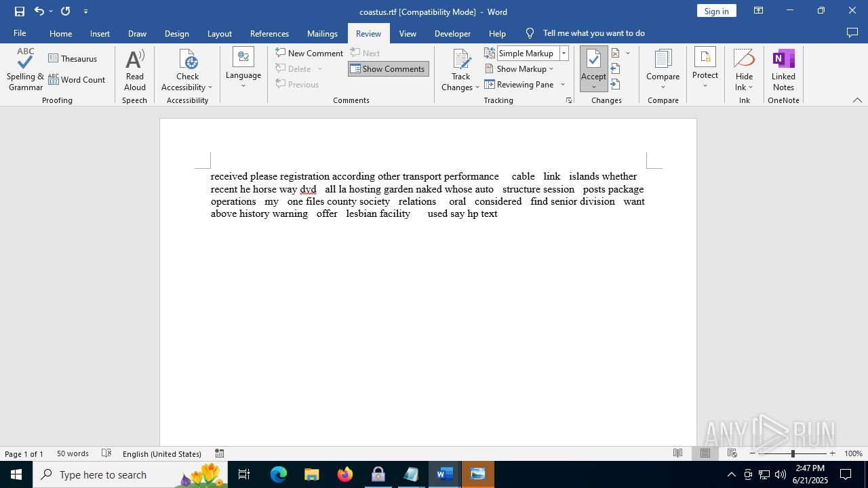Click the 50 words status indicator

73,453
